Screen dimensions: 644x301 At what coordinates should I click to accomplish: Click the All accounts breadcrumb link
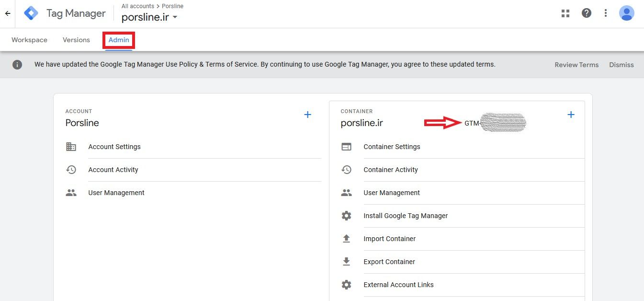coord(138,6)
